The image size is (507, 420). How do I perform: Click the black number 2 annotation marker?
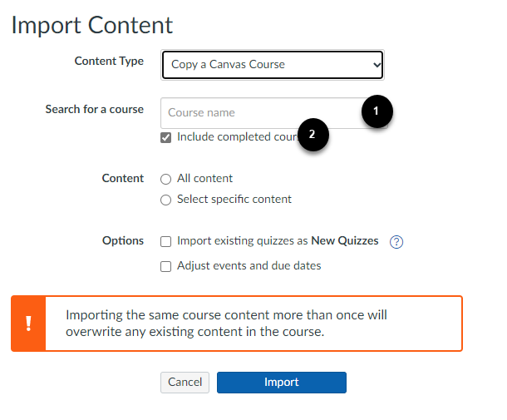(313, 133)
